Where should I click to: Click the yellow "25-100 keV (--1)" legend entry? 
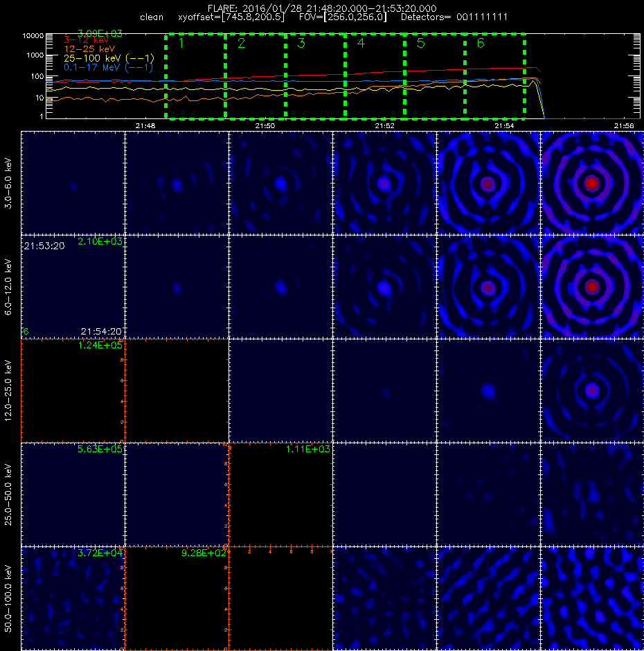[109, 58]
